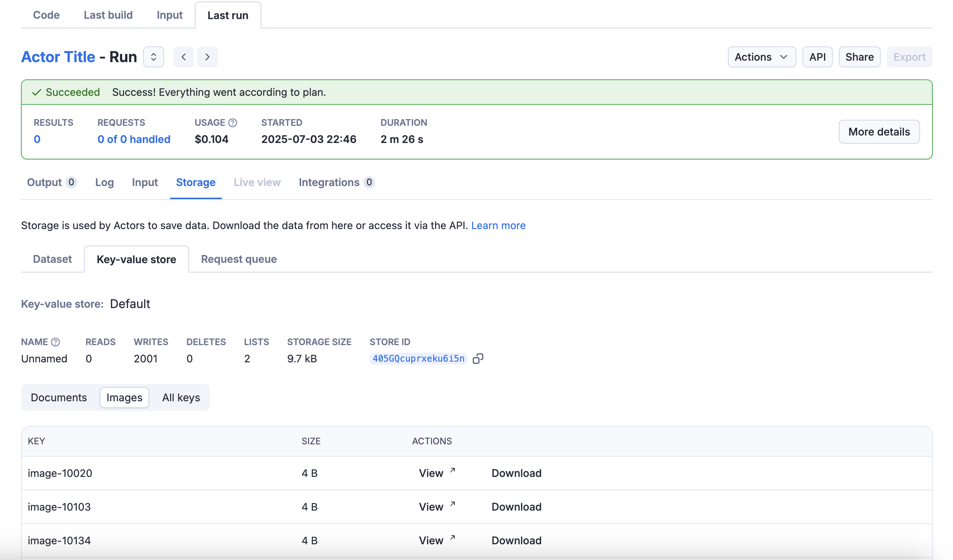
Task: Switch key filter to Documents
Action: click(x=58, y=398)
